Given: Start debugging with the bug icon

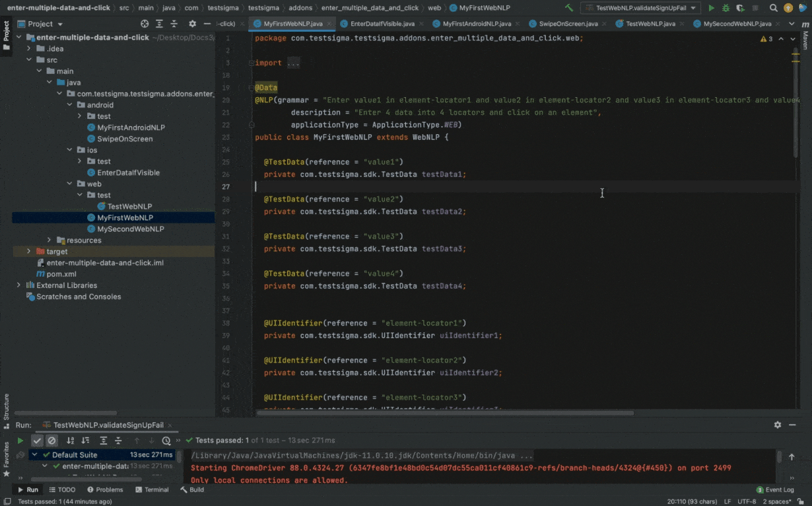Looking at the screenshot, I should click(726, 8).
